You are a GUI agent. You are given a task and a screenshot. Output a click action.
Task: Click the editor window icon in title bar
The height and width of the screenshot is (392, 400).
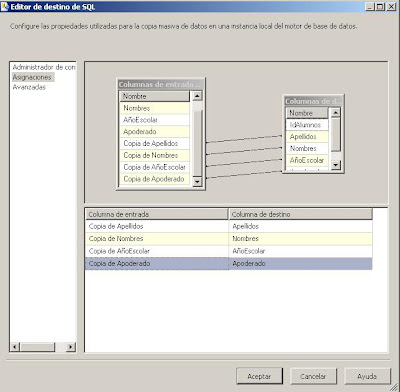coord(5,7)
